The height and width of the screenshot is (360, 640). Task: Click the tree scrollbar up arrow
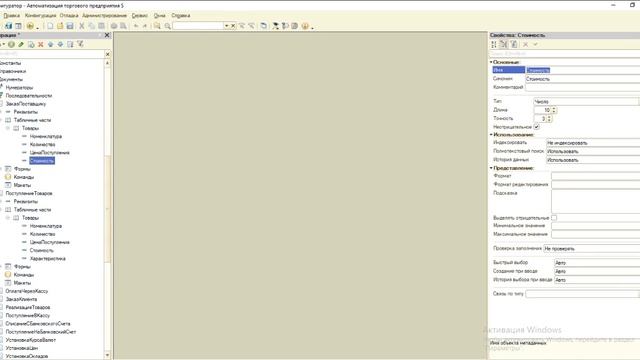107,63
